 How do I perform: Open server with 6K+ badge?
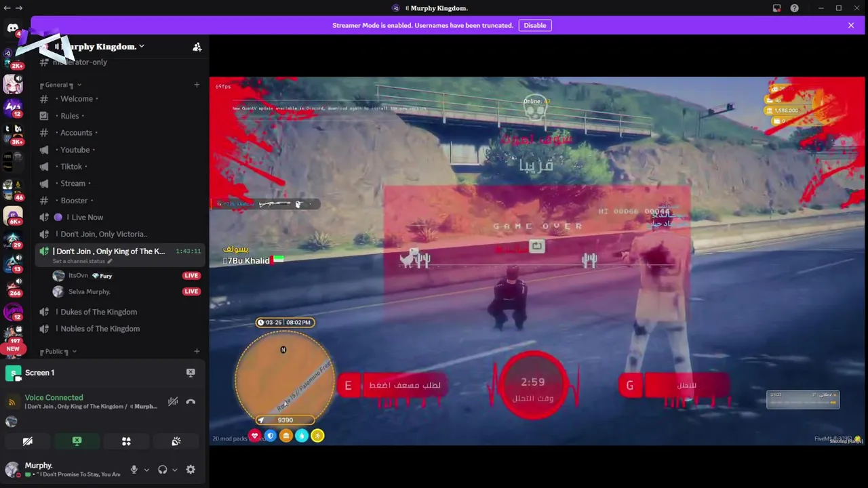point(13,216)
